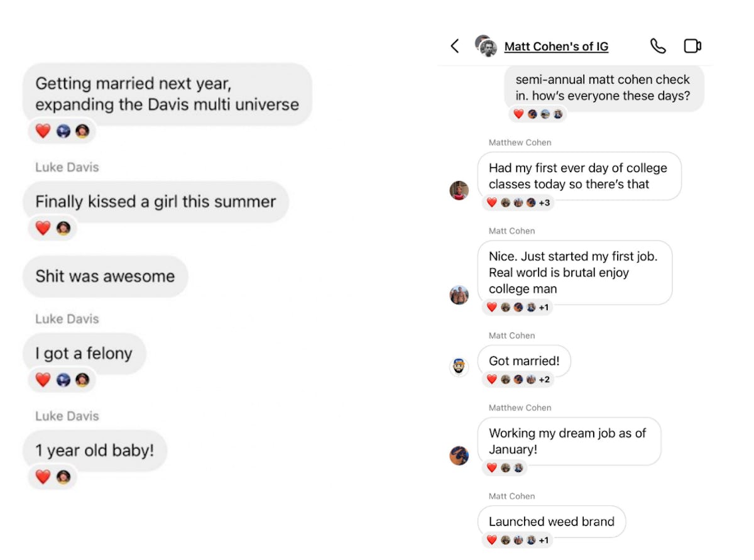The image size is (754, 560).
Task: Start a video call with the group
Action: tap(692, 46)
